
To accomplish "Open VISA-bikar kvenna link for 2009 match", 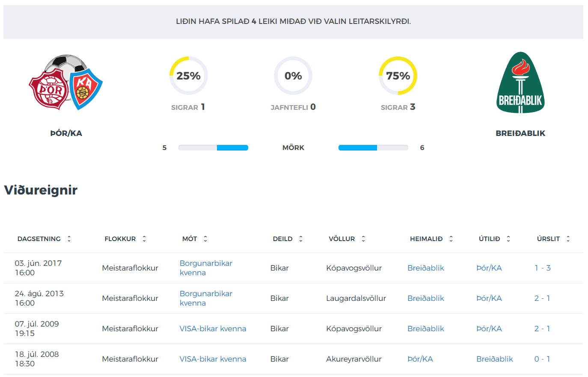I will 213,329.
